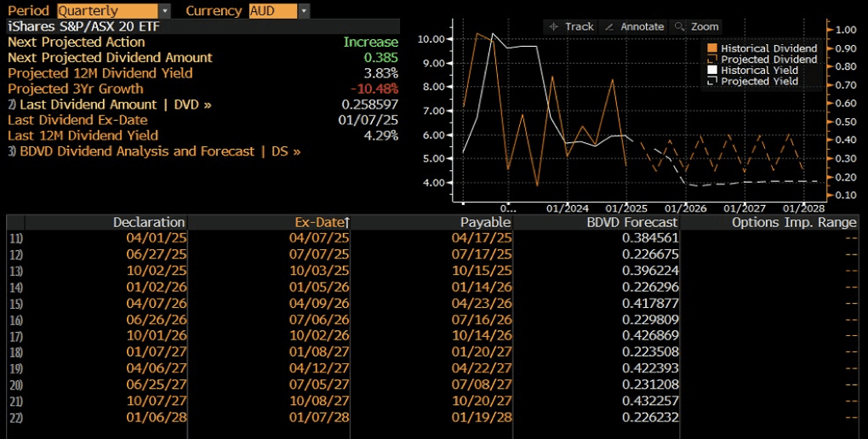Activate the Zoom magnifier tool
The height and width of the screenshot is (439, 868).
click(x=697, y=26)
